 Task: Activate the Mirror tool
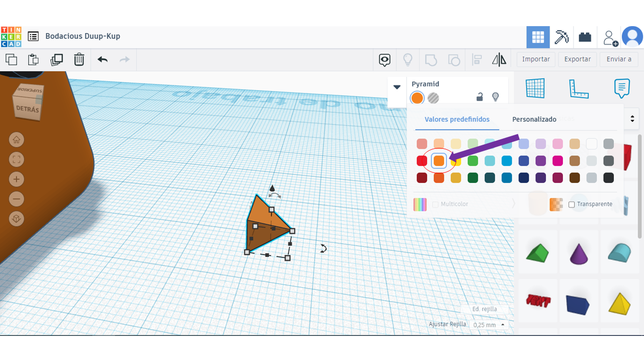point(499,60)
